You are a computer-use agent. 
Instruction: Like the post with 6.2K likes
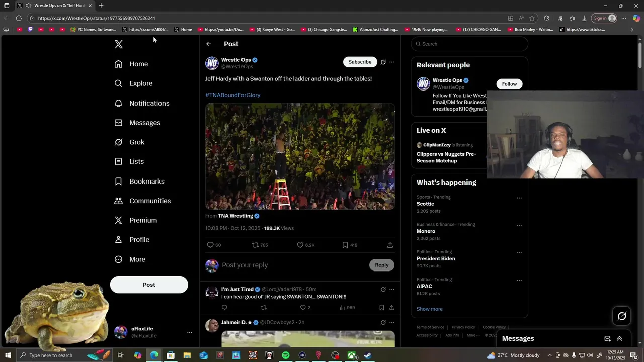pyautogui.click(x=300, y=245)
